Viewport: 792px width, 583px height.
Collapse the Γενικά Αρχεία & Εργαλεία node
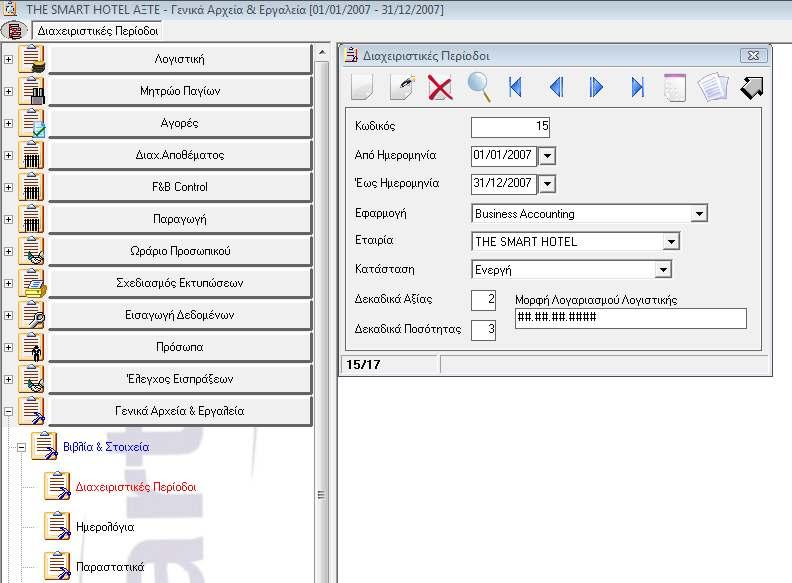pos(9,411)
